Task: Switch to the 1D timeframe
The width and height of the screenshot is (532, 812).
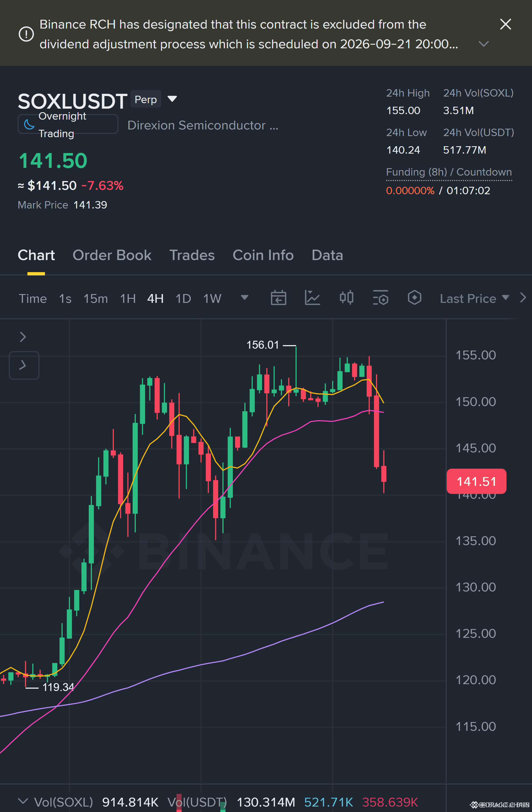Action: point(183,298)
